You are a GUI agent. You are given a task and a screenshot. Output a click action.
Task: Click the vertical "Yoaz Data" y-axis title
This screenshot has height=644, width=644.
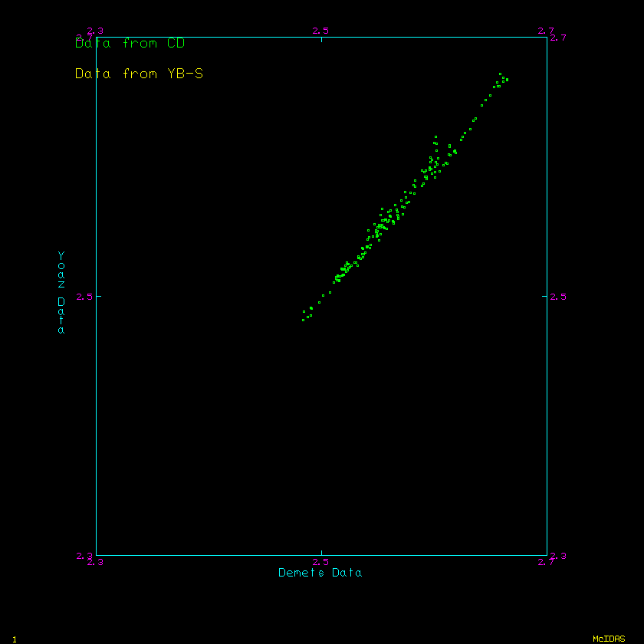[61, 293]
